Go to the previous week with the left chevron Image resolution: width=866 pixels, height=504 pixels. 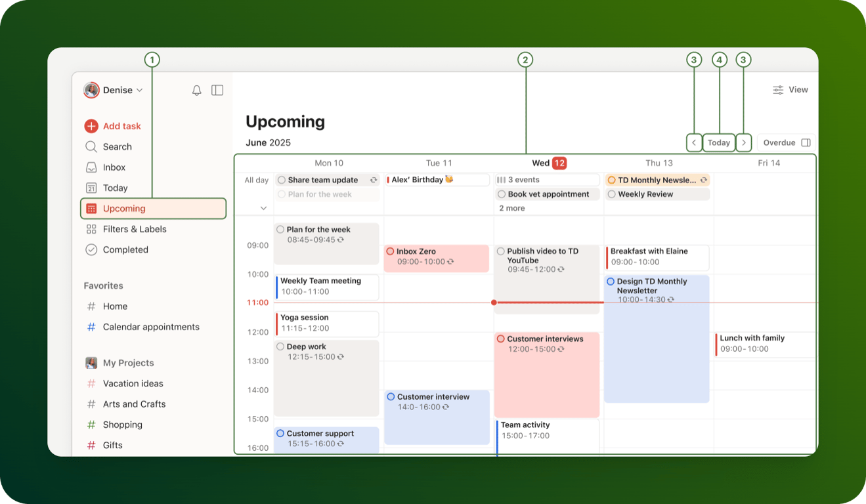pyautogui.click(x=694, y=142)
